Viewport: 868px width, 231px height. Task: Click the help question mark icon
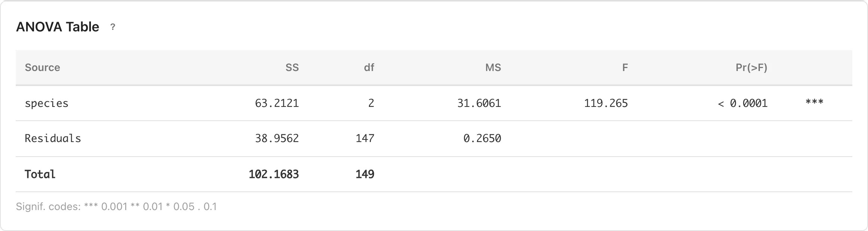click(113, 27)
